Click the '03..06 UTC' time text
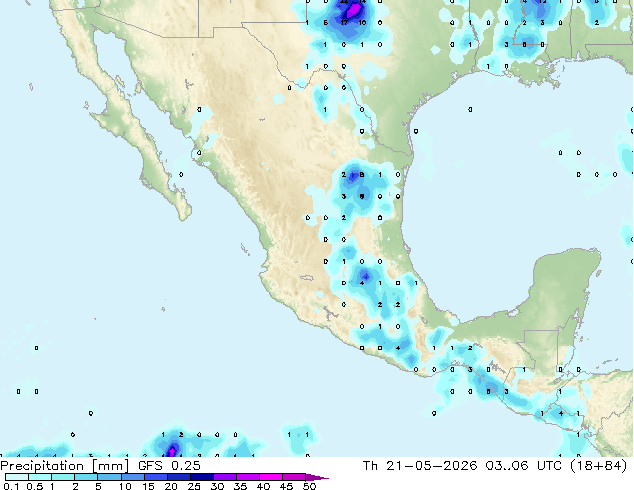The width and height of the screenshot is (634, 490). coord(524,466)
